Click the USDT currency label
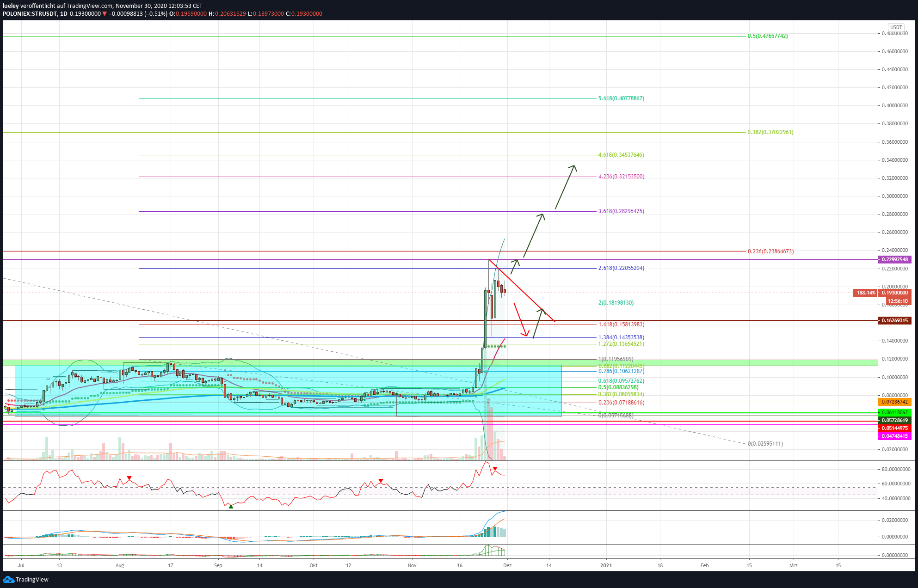Image resolution: width=918 pixels, height=588 pixels. pyautogui.click(x=896, y=27)
